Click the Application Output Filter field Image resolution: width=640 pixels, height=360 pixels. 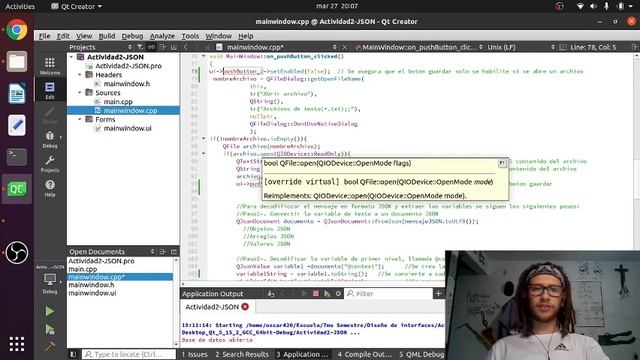pyautogui.click(x=389, y=293)
